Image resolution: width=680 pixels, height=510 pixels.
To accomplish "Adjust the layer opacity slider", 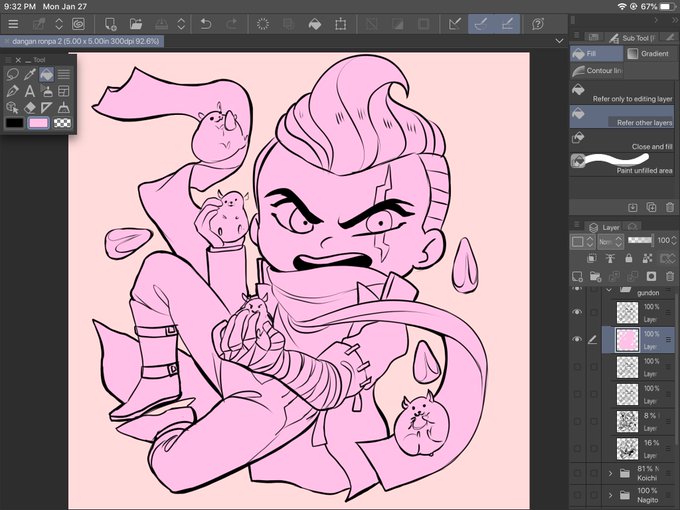I will click(641, 240).
